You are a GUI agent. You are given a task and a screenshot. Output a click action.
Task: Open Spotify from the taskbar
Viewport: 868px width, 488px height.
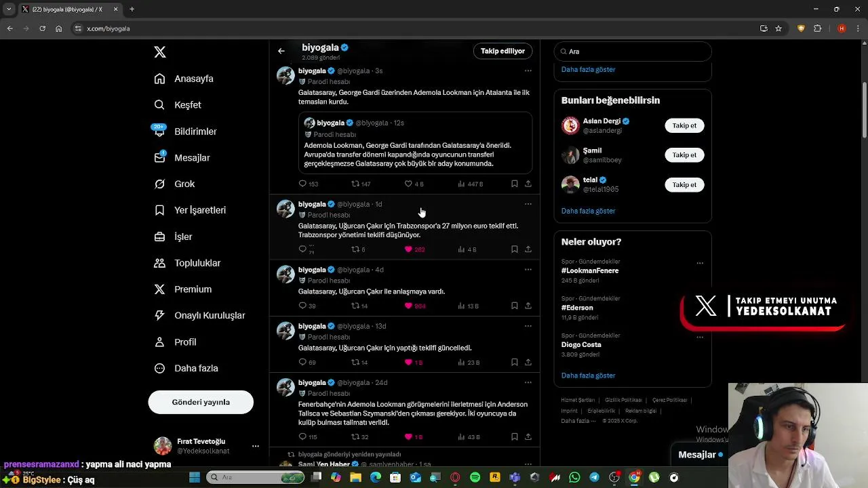(x=475, y=478)
